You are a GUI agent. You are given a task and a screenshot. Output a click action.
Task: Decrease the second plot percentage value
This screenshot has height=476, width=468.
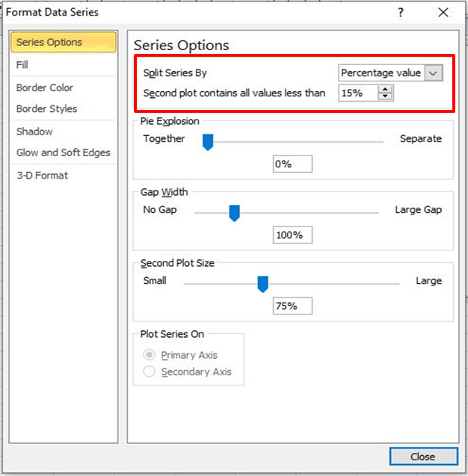pos(386,96)
